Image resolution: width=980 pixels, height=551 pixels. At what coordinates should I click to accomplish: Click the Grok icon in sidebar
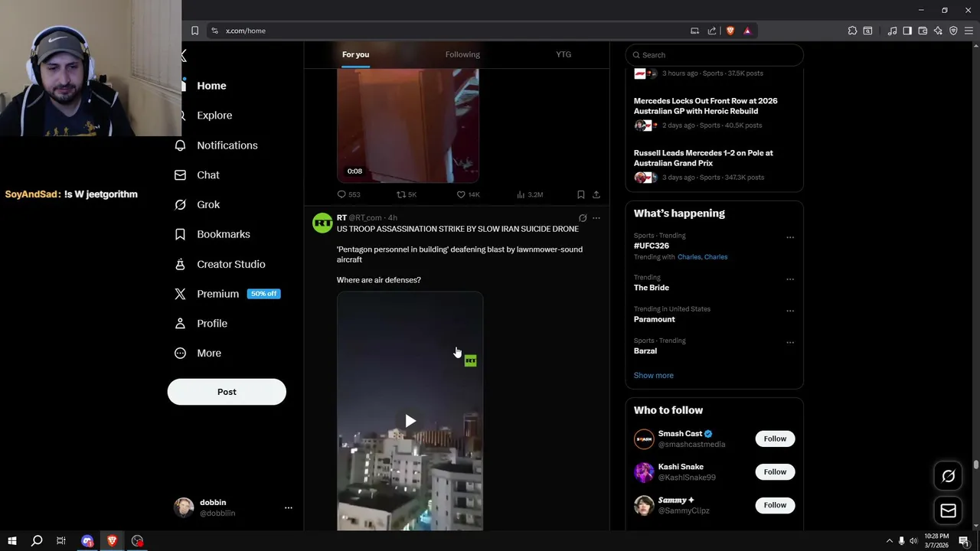point(180,204)
